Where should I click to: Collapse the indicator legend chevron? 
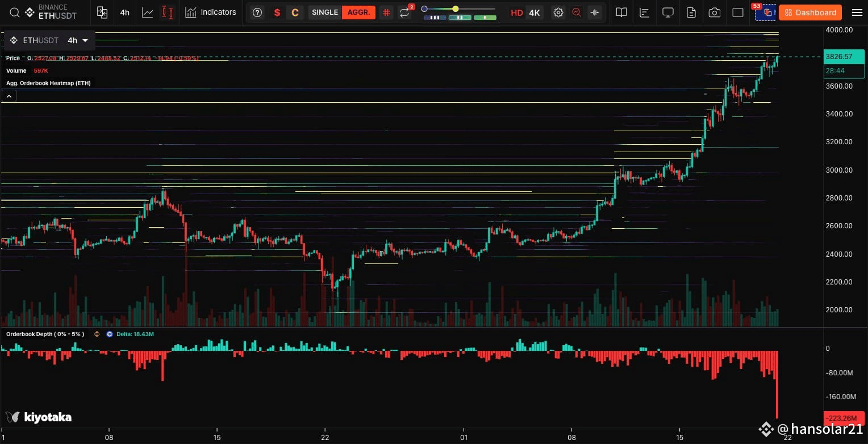pos(9,97)
